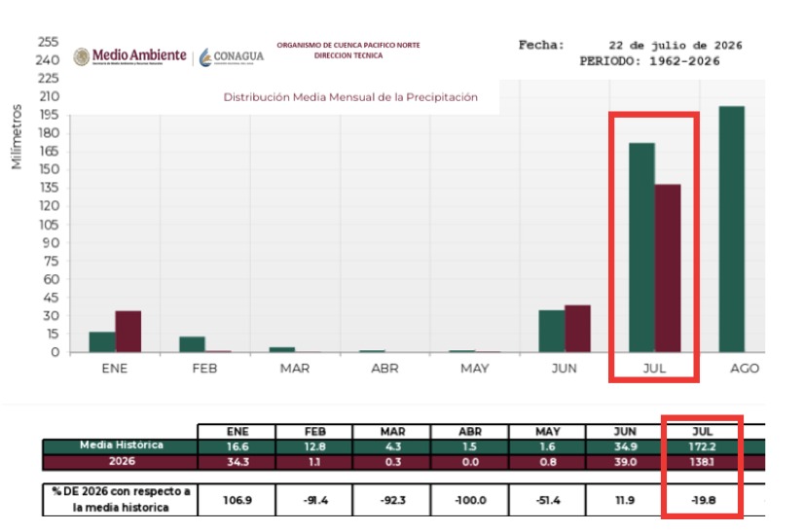Click the 'FEB' column header in the table
This screenshot has height=532, width=804.
(314, 432)
